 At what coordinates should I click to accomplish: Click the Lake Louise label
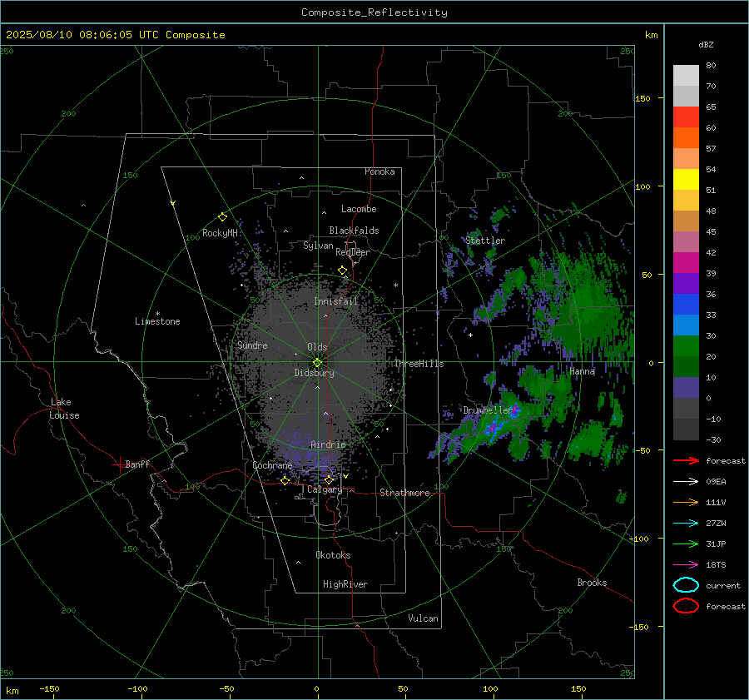(x=65, y=409)
